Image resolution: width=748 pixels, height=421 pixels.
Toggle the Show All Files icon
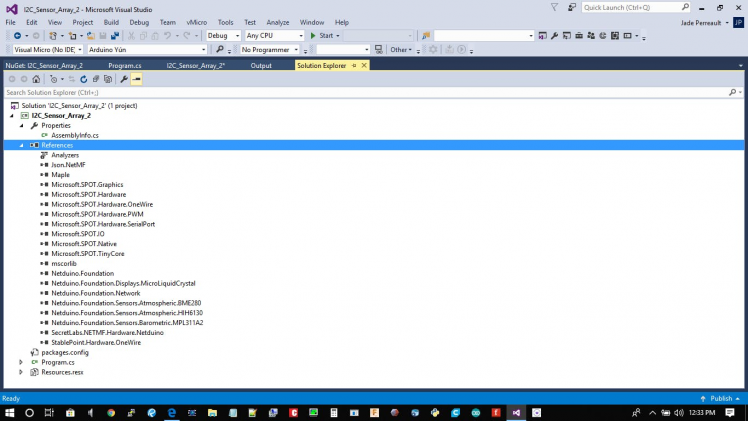(x=108, y=79)
